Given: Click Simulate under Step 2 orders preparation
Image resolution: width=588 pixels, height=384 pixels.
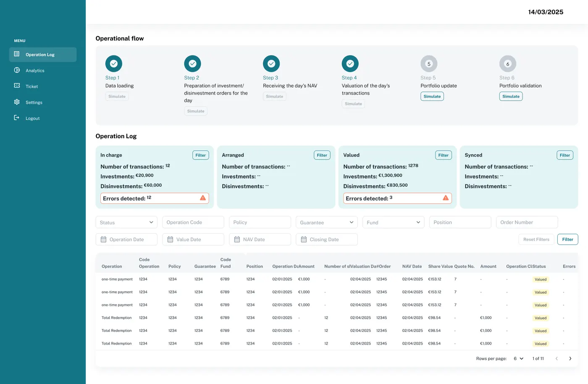Looking at the screenshot, I should (x=196, y=111).
